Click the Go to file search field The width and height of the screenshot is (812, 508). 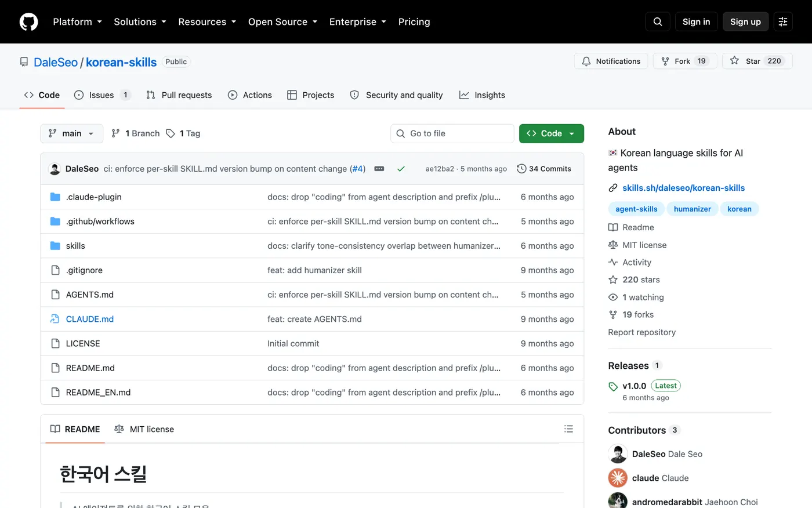coord(452,133)
